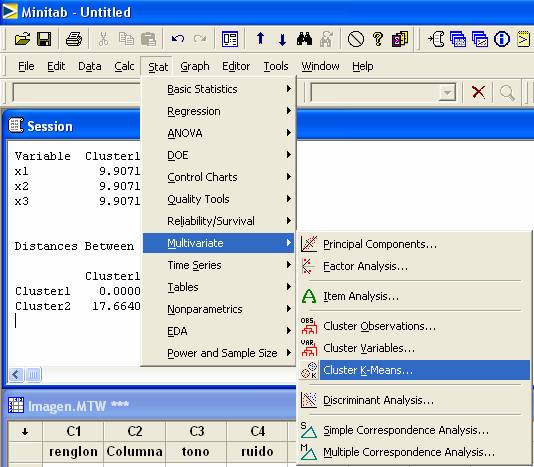Expand the DOE submenu
The height and width of the screenshot is (467, 534).
pyautogui.click(x=218, y=155)
